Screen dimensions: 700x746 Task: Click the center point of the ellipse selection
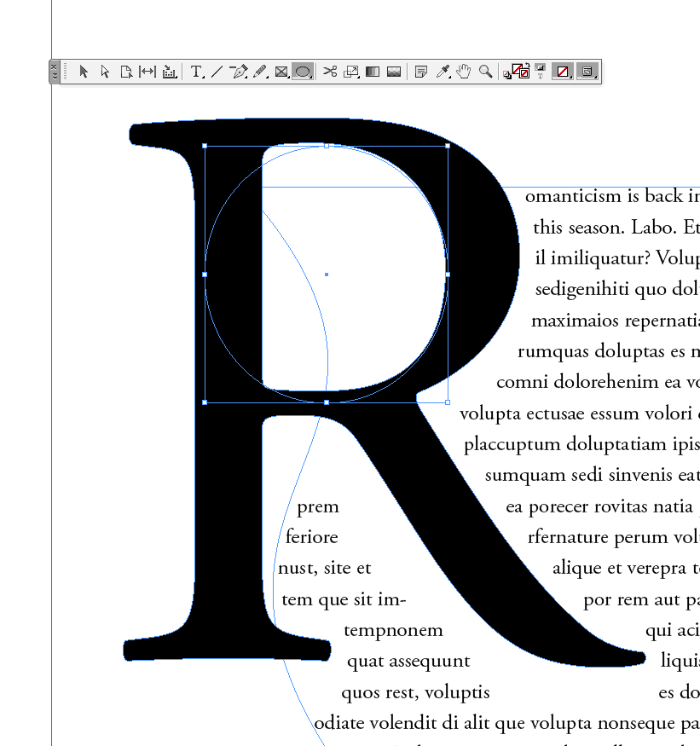327,274
